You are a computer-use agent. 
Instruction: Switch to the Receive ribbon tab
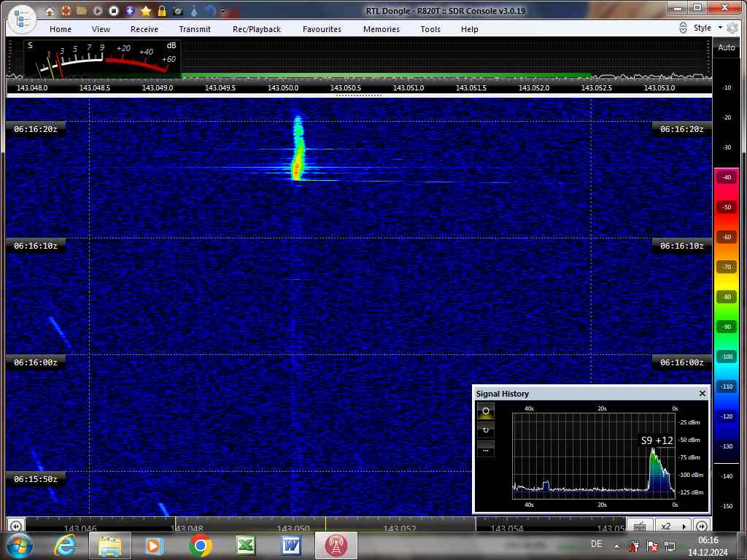(x=144, y=29)
